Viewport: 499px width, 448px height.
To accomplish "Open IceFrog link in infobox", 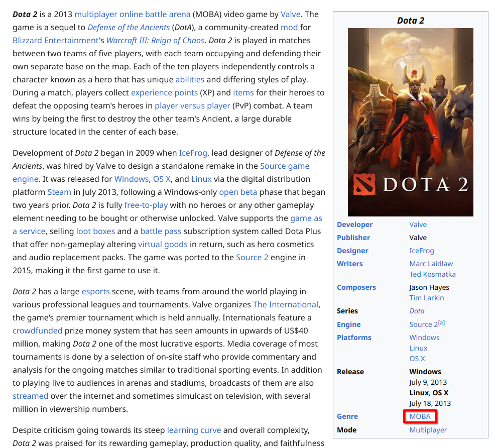I will [x=422, y=251].
